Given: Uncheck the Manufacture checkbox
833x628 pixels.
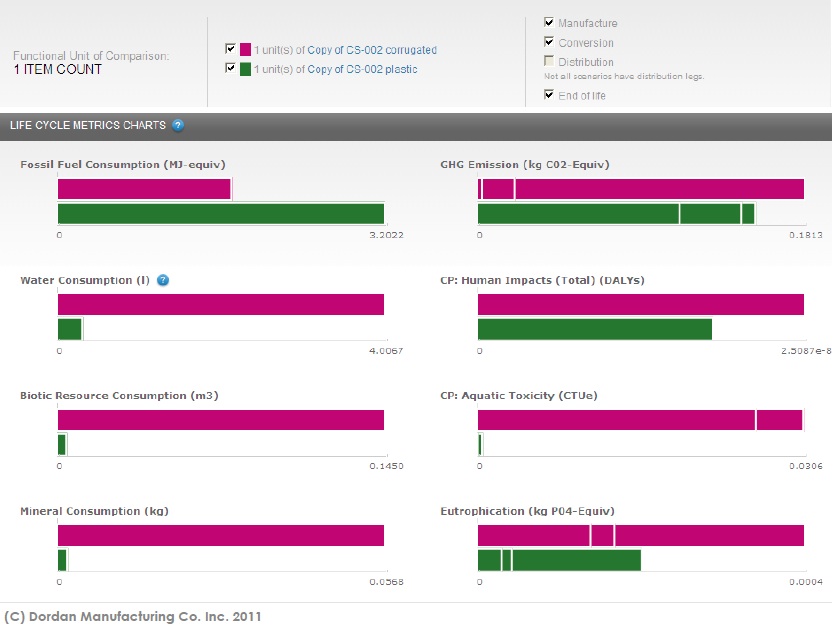Looking at the screenshot, I should coord(549,22).
